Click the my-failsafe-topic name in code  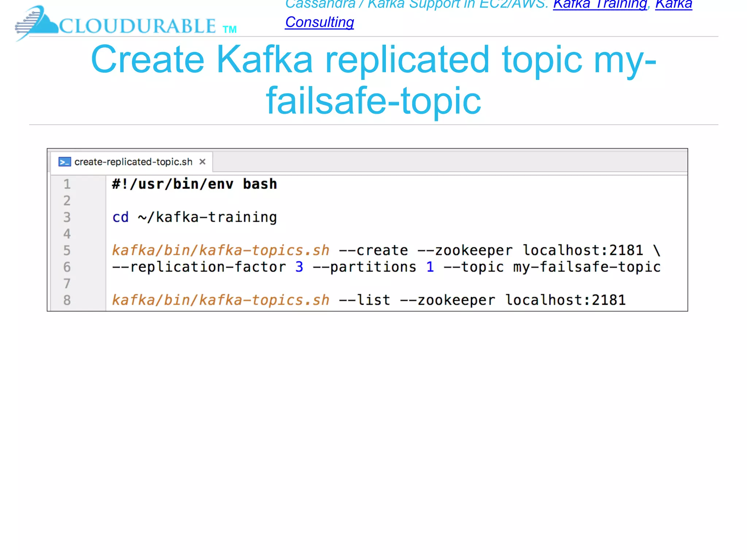(587, 267)
